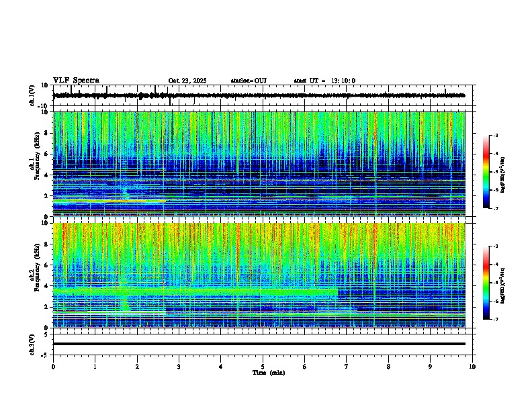Click the log(PSD) label beside ch.1 colorbar
Screen dimensions: 532x411
(x=503, y=175)
